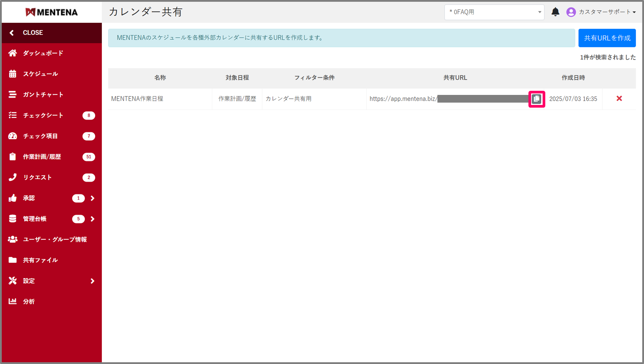The height and width of the screenshot is (364, 644).
Task: Copy the shared URL with clipboard icon
Action: [x=536, y=99]
